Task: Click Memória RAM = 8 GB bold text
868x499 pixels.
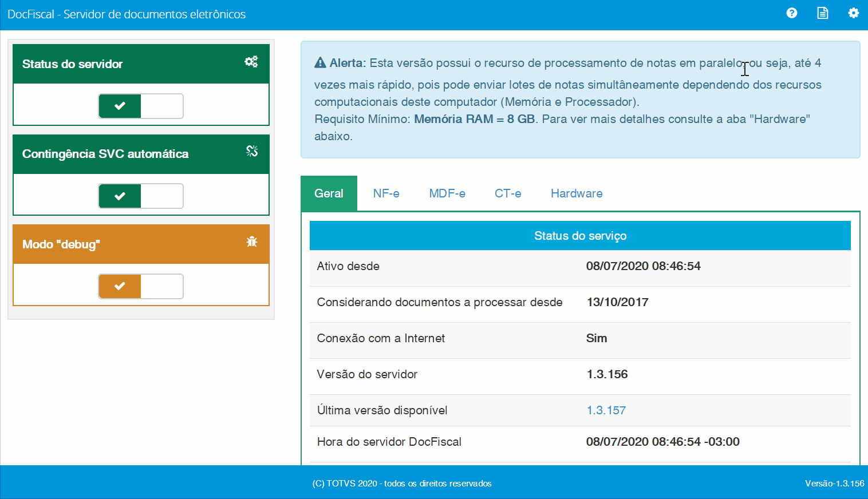Action: (x=475, y=119)
